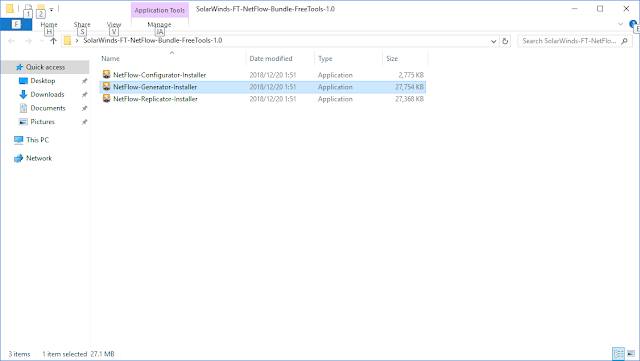The image size is (640, 361).
Task: Click the Desktop folder icon in sidebar
Action: coord(23,81)
